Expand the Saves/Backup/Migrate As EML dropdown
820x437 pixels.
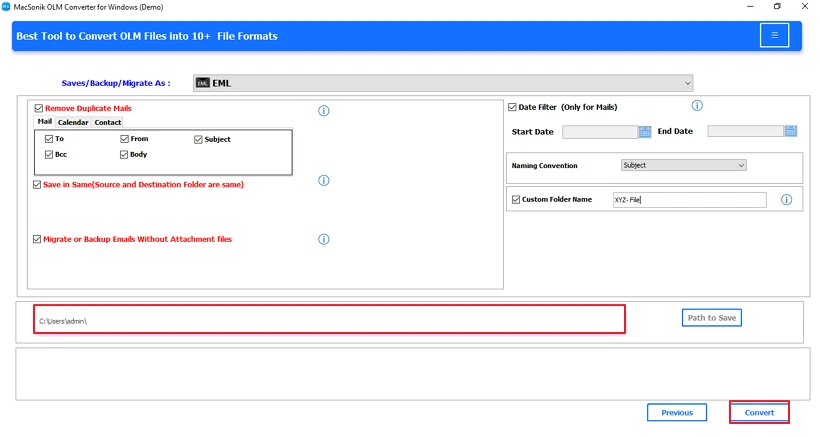click(x=442, y=83)
